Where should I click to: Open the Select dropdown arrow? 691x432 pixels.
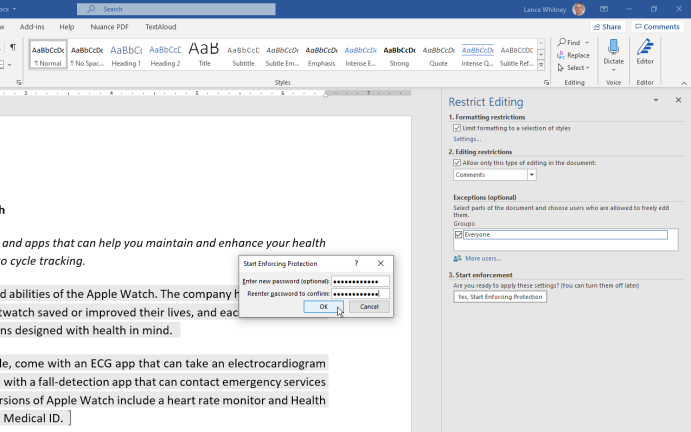coord(587,68)
